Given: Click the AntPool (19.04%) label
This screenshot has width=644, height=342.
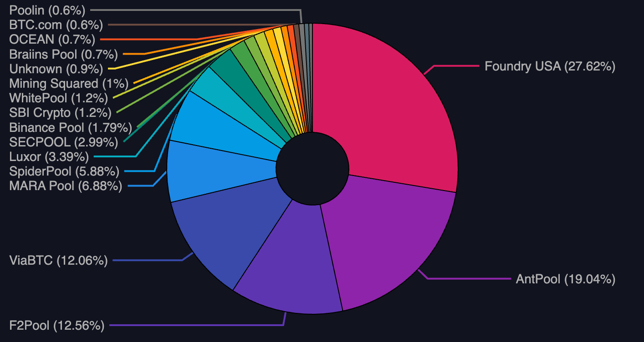Looking at the screenshot, I should coord(565,279).
